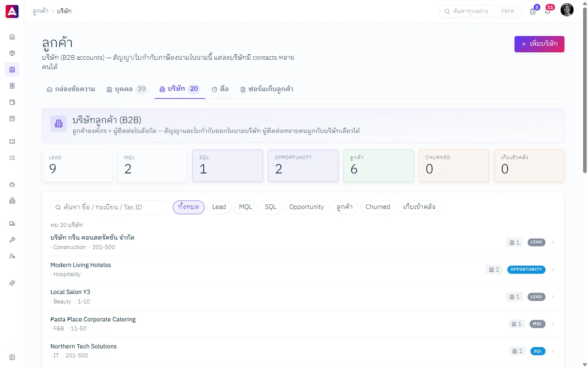The image size is (588, 368).
Task: Open the clipboard tasks icon with badge 8
Action: tap(533, 11)
